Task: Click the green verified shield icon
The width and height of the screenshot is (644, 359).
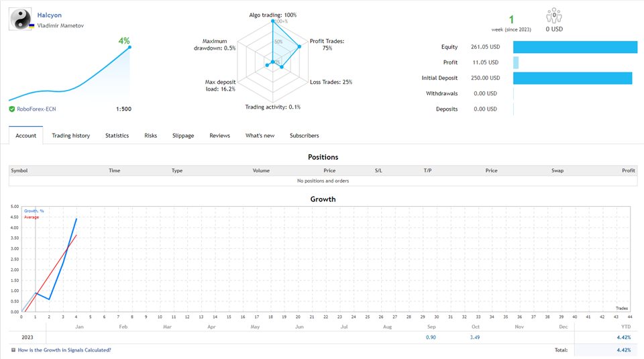Action: tap(12, 109)
